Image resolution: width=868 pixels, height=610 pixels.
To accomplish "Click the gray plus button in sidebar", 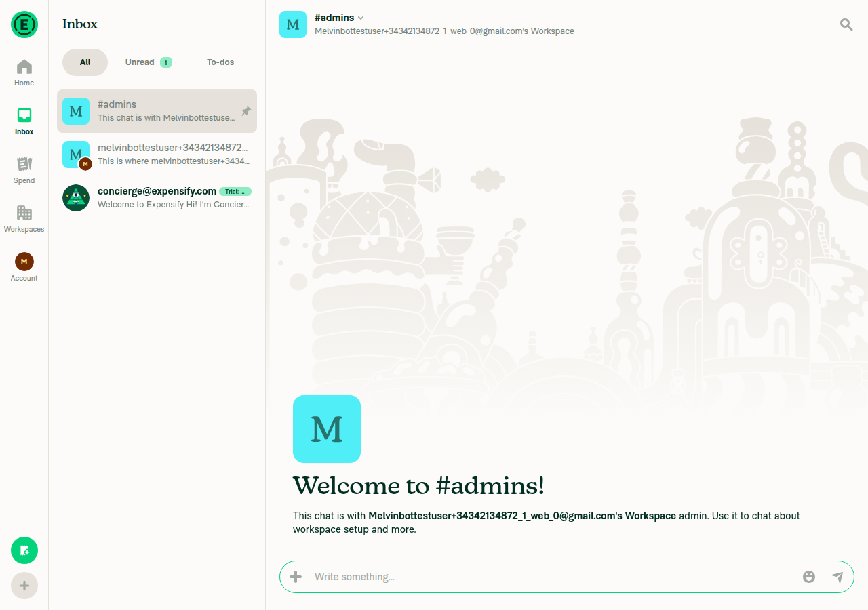I will pos(24,586).
